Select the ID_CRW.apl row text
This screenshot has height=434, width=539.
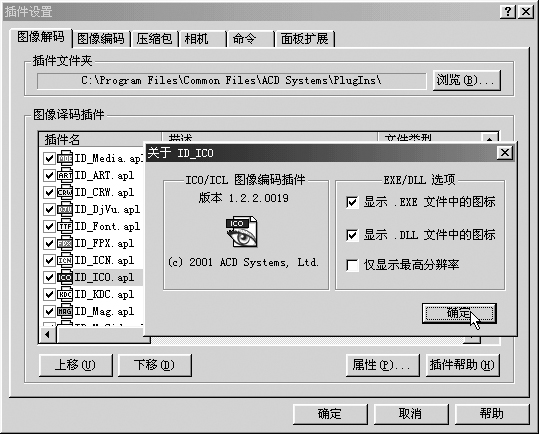click(104, 192)
